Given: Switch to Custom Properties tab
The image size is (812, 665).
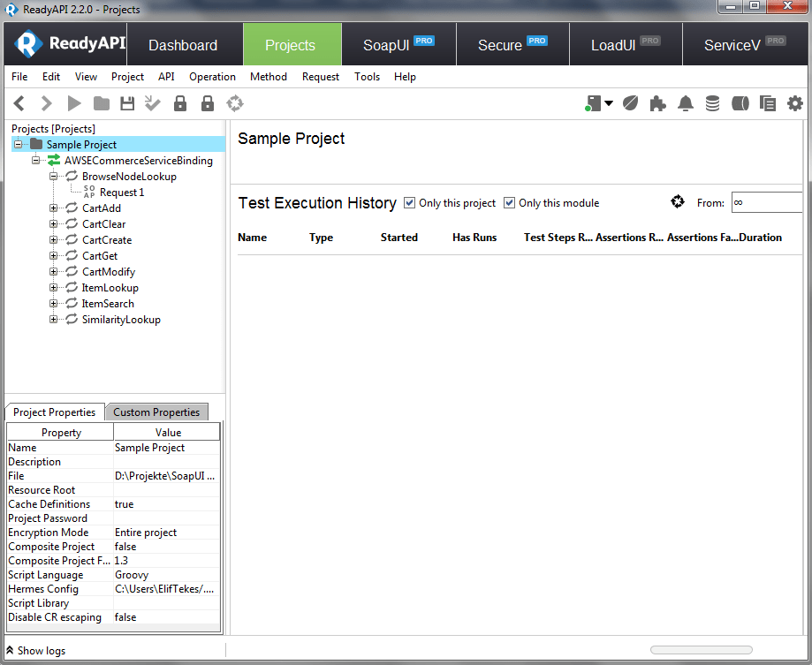Looking at the screenshot, I should pyautogui.click(x=156, y=412).
